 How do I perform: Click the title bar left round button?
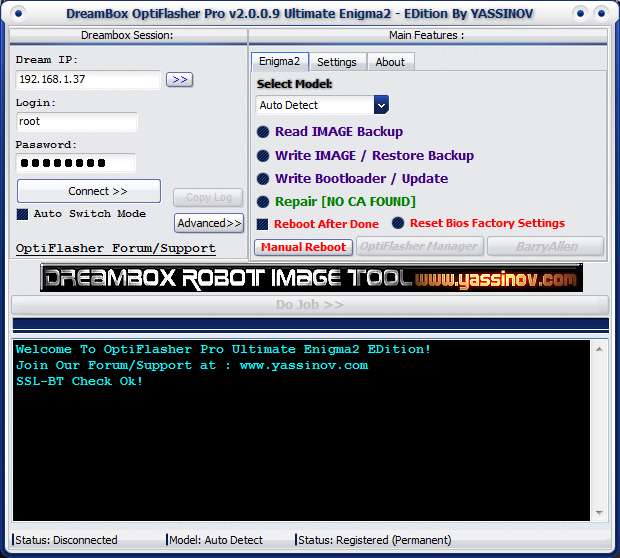click(19, 14)
